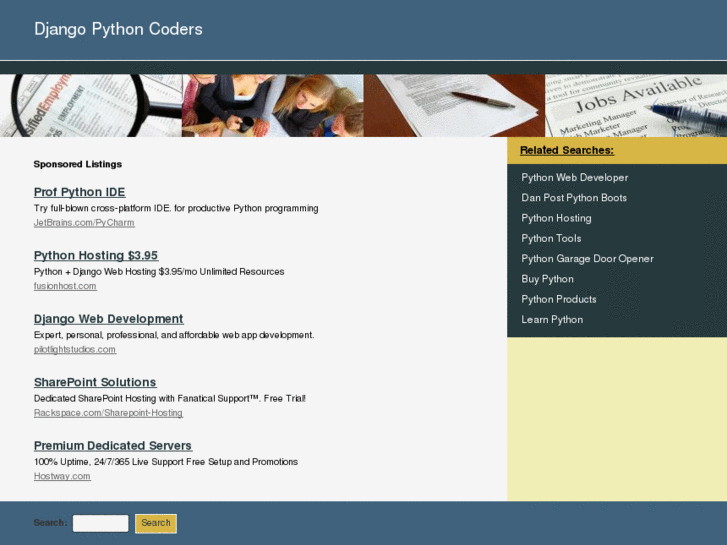Click the magnifying glass banner image
Image resolution: width=727 pixels, height=545 pixels.
pyautogui.click(x=90, y=105)
